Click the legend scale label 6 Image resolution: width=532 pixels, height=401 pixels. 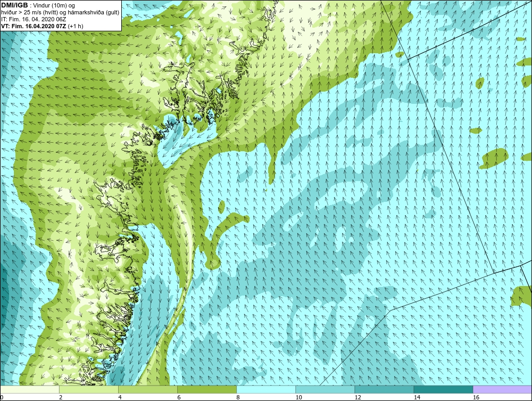[179, 397]
